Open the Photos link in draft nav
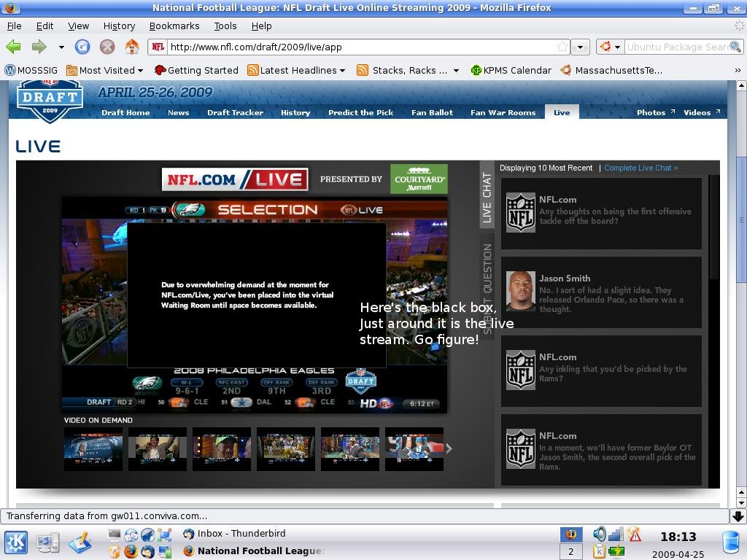 point(656,113)
